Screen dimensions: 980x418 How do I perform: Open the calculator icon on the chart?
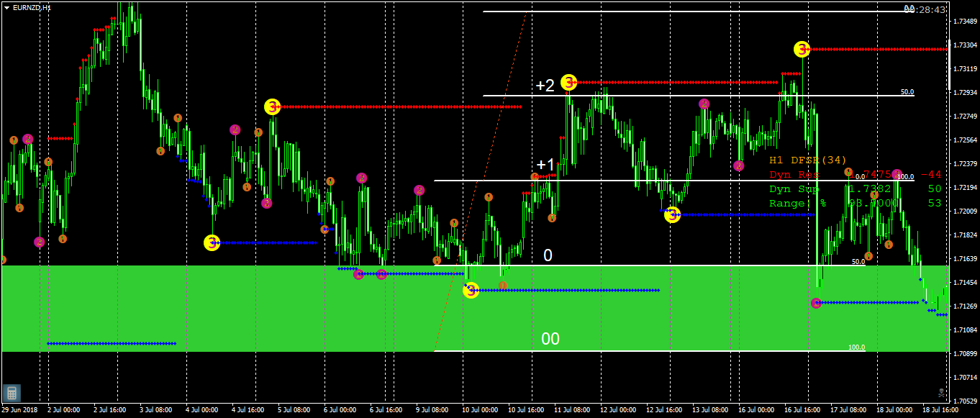[11, 393]
